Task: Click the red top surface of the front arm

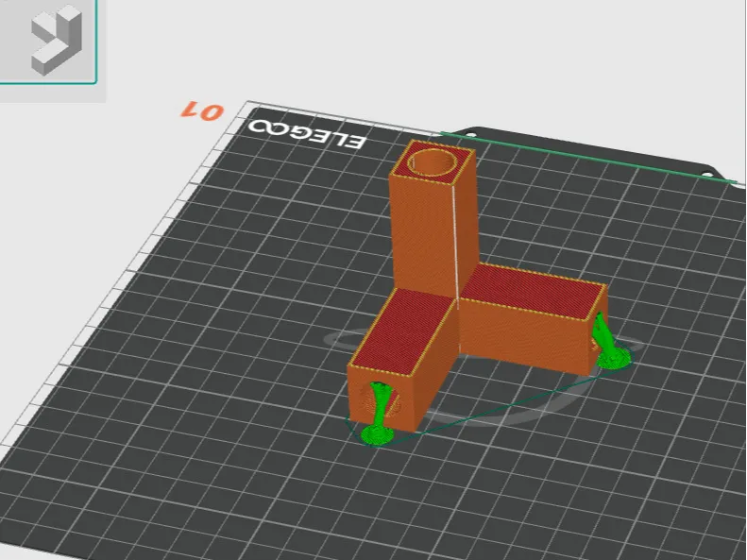Action: click(x=403, y=332)
